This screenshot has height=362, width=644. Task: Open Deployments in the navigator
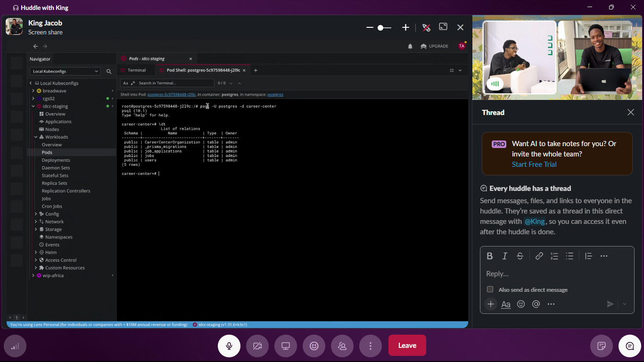pos(56,160)
